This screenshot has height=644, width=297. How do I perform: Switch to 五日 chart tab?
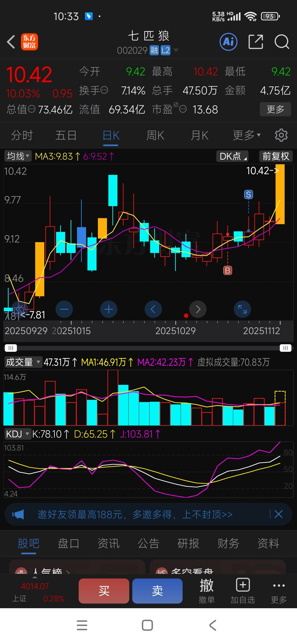(x=66, y=135)
